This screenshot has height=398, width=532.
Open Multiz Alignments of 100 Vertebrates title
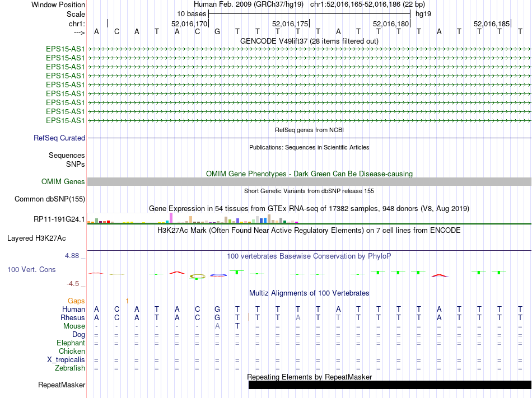(x=309, y=293)
